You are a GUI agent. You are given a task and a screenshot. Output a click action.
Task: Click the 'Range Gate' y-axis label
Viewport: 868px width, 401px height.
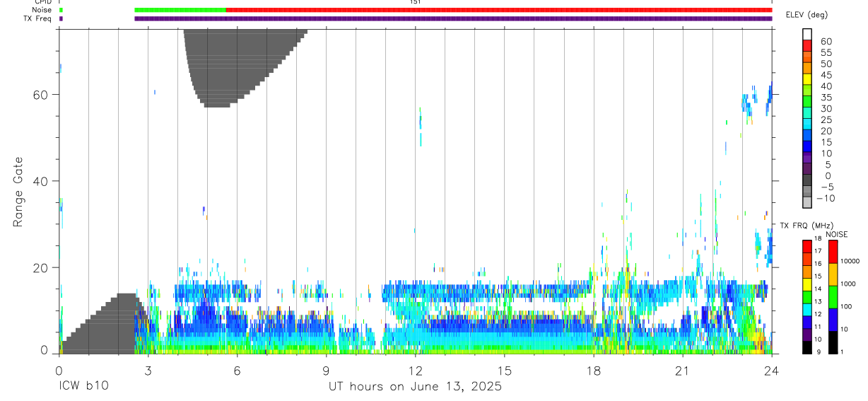tap(18, 192)
